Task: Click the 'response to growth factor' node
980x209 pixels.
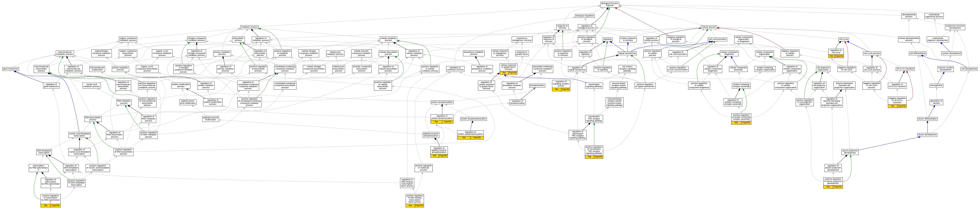Action: click(x=522, y=53)
